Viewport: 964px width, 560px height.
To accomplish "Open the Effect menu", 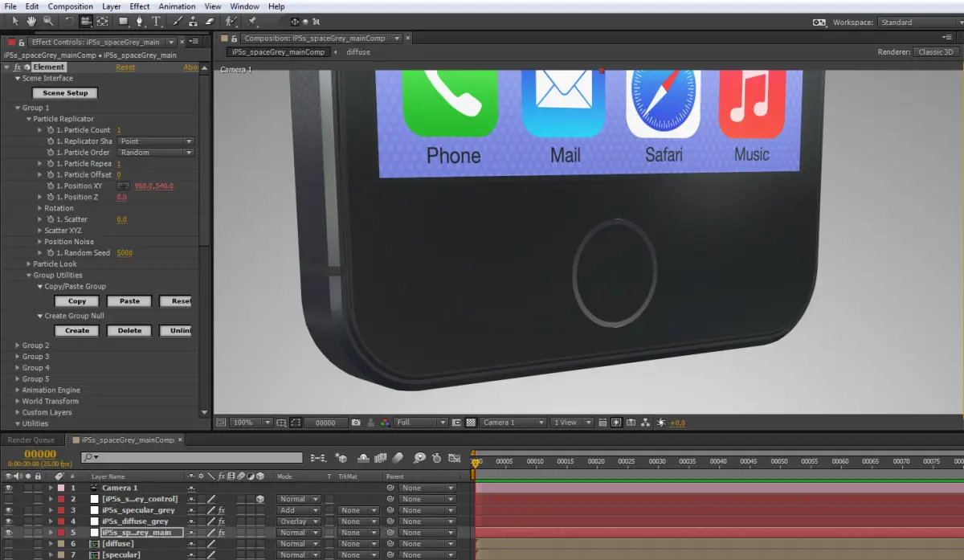I will pyautogui.click(x=140, y=6).
